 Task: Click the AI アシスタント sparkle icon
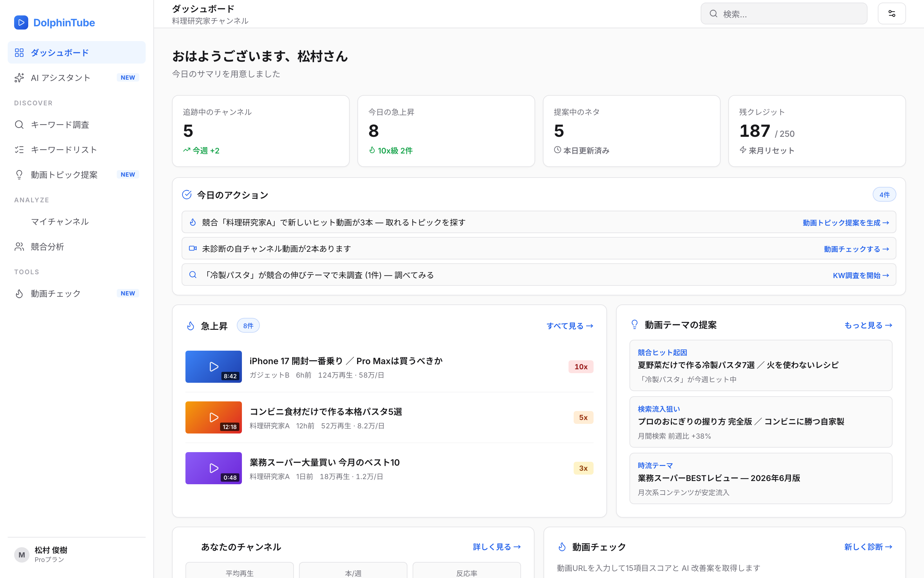click(x=19, y=78)
